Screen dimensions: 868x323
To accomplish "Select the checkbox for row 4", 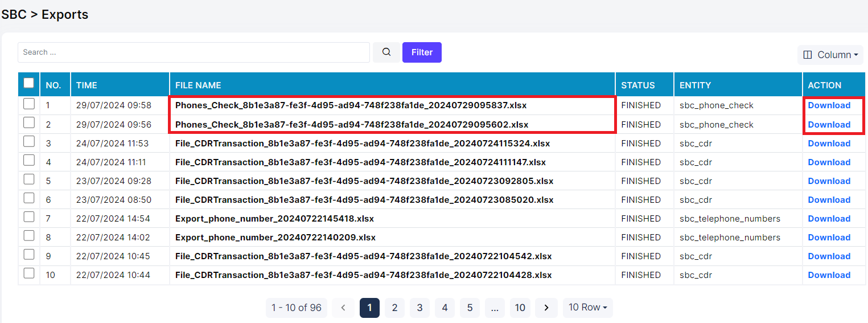I will click(x=28, y=161).
